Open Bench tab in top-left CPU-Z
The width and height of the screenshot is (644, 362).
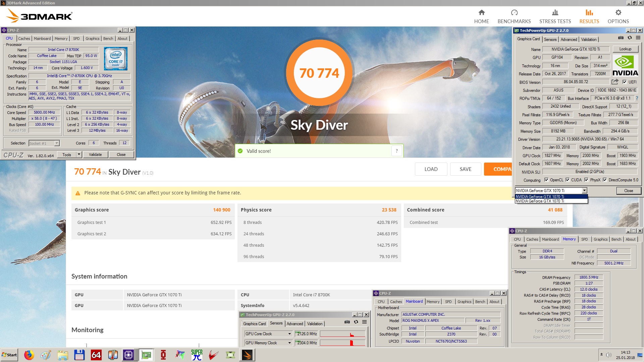tap(108, 39)
